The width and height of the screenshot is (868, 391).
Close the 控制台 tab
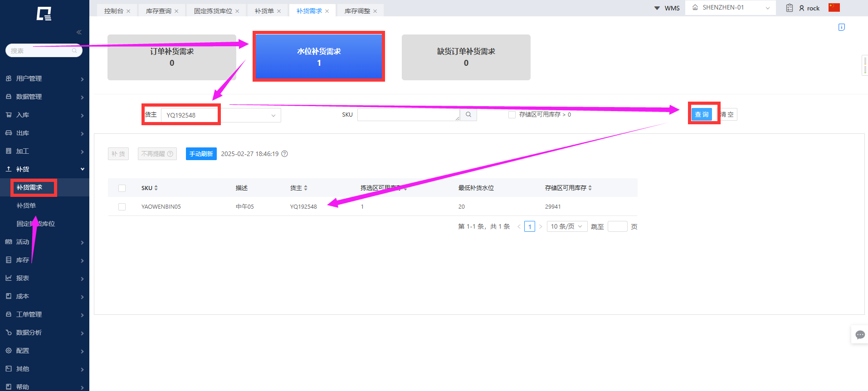pyautogui.click(x=128, y=11)
